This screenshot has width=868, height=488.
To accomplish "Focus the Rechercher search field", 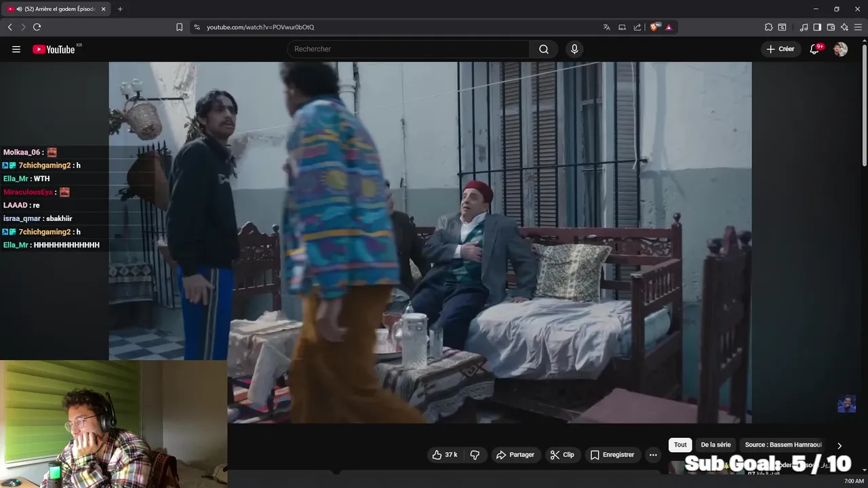I will tap(408, 49).
